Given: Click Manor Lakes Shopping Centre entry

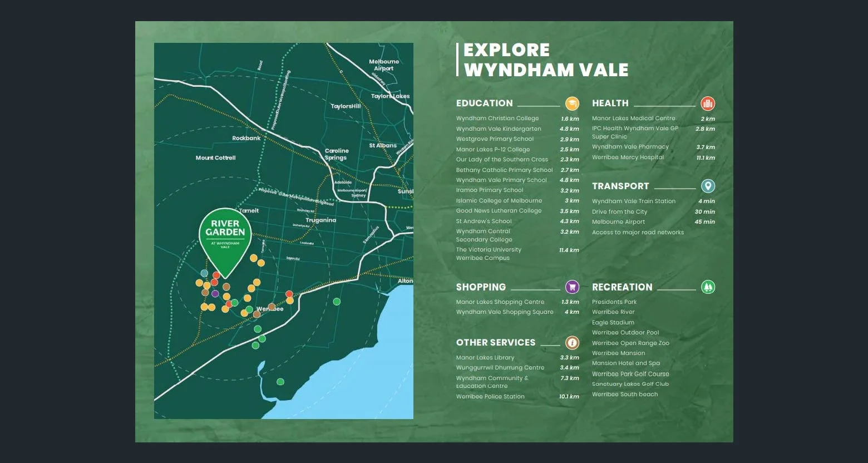Looking at the screenshot, I should (500, 302).
